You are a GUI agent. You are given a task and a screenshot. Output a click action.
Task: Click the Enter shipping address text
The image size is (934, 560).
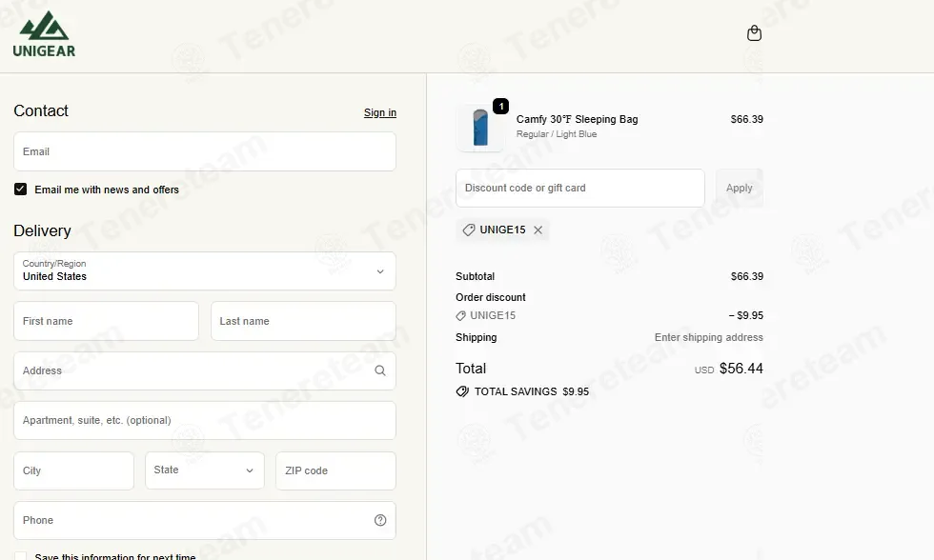click(x=709, y=337)
